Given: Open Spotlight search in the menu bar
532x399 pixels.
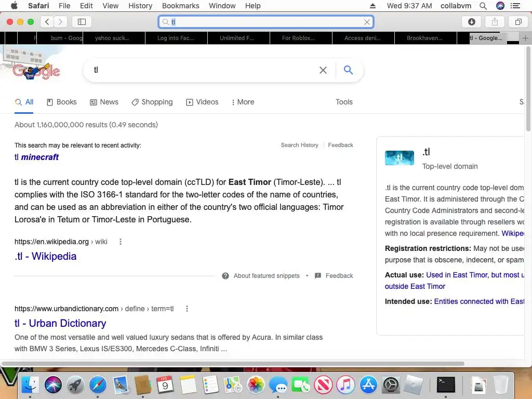Looking at the screenshot, I should [483, 6].
